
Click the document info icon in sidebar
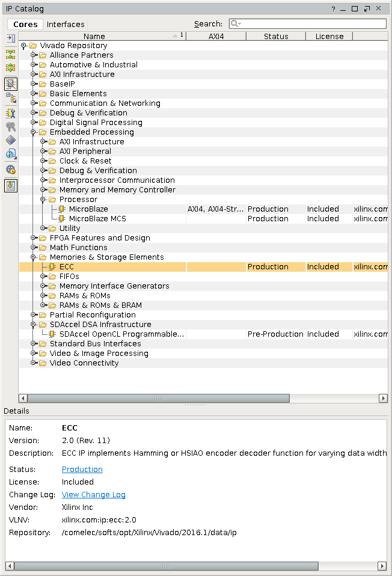coord(10,154)
